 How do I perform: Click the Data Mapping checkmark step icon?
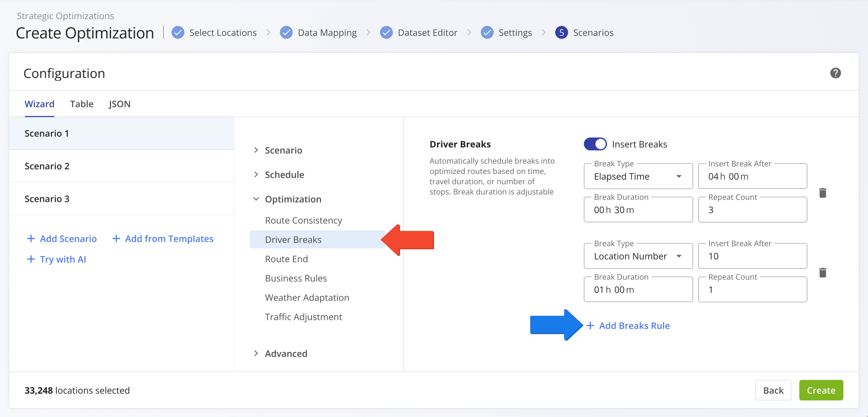287,33
